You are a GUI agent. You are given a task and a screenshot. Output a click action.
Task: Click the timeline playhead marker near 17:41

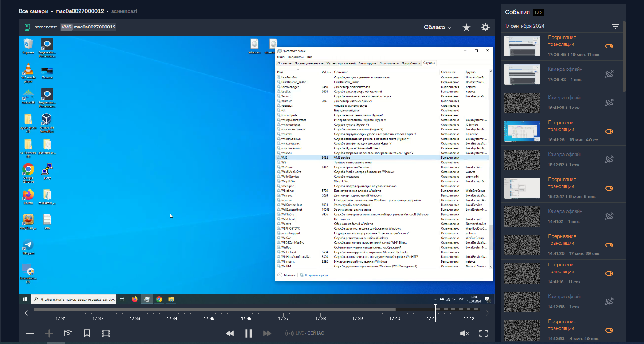(435, 313)
